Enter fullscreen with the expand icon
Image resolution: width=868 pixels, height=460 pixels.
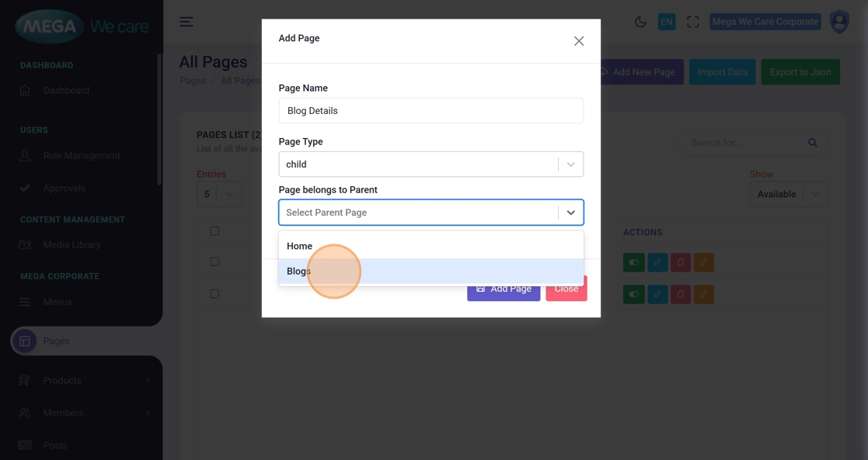(x=693, y=22)
